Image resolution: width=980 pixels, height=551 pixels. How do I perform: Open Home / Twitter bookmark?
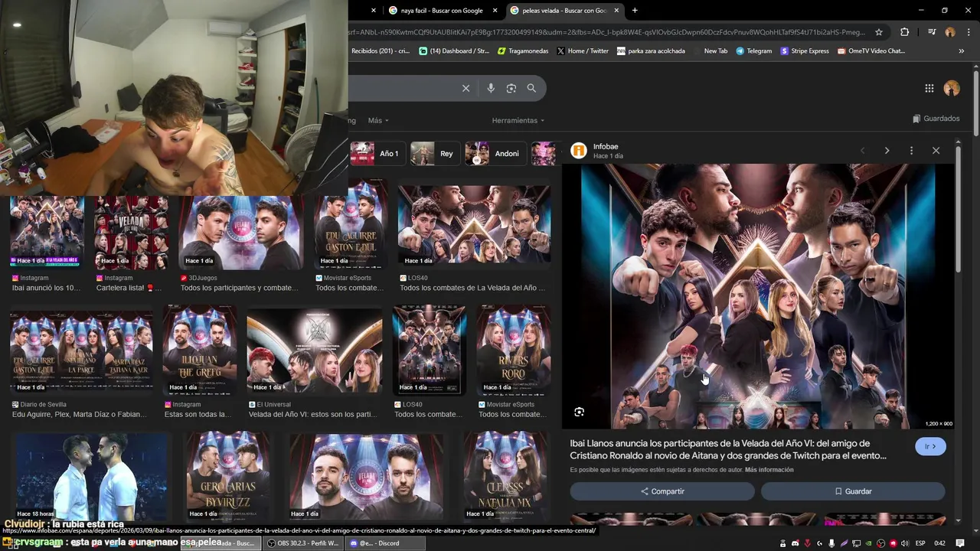coord(582,51)
